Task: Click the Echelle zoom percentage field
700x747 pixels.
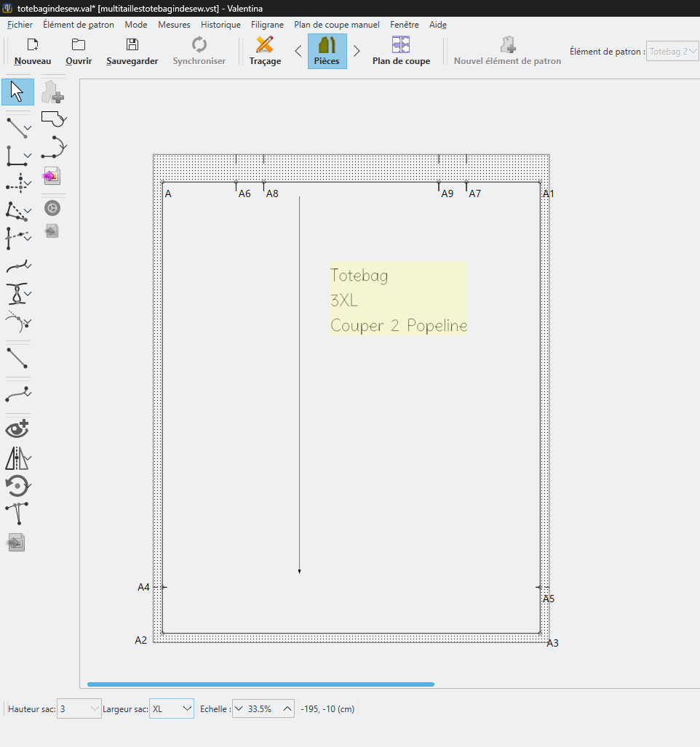Action: point(263,708)
